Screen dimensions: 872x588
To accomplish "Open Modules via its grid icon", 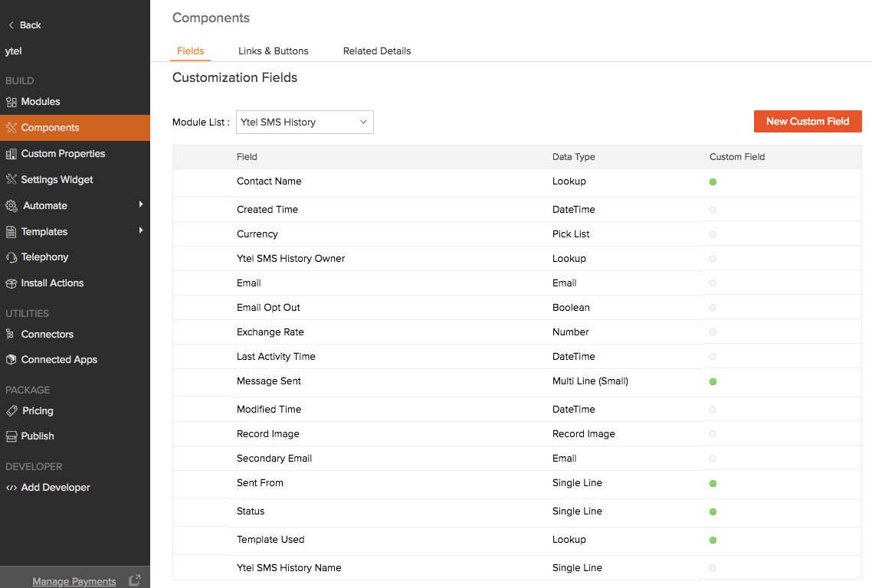I will [x=11, y=102].
